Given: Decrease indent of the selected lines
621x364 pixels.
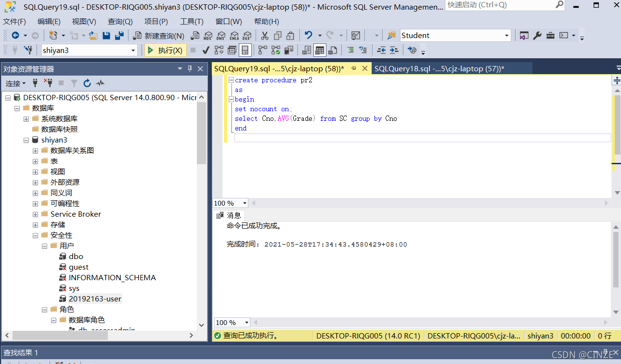Looking at the screenshot, I should pos(381,50).
